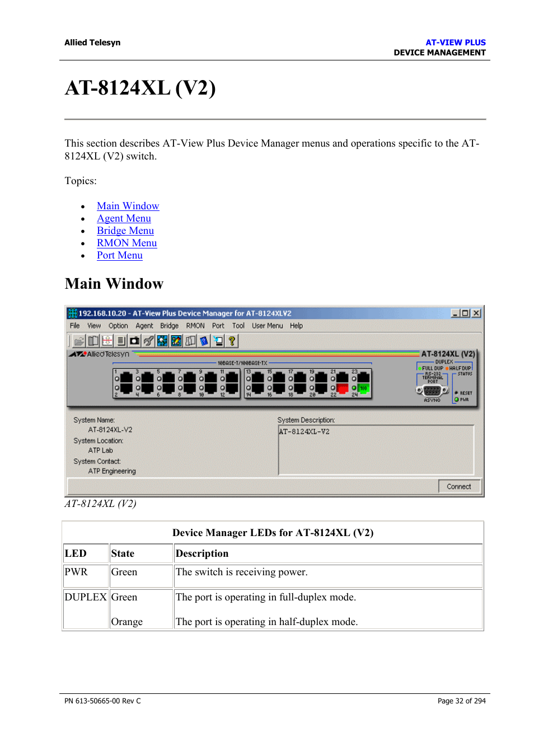Select the red port 22
Viewport: 534px width, 756px height.
(x=343, y=388)
